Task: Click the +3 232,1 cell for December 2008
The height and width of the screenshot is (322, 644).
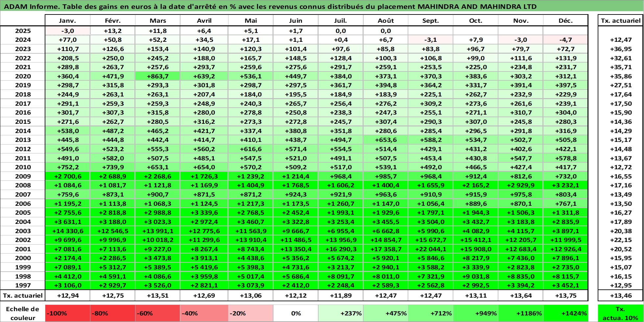Action: [565, 185]
